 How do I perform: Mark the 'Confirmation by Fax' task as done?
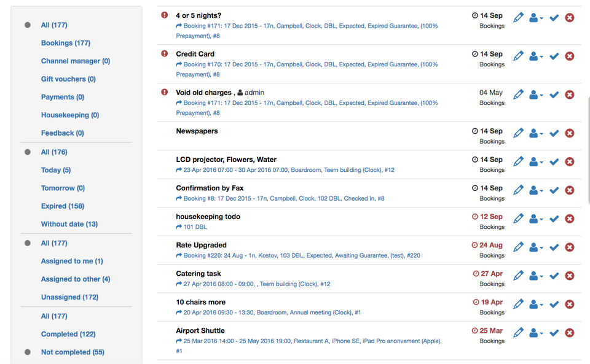tap(554, 190)
